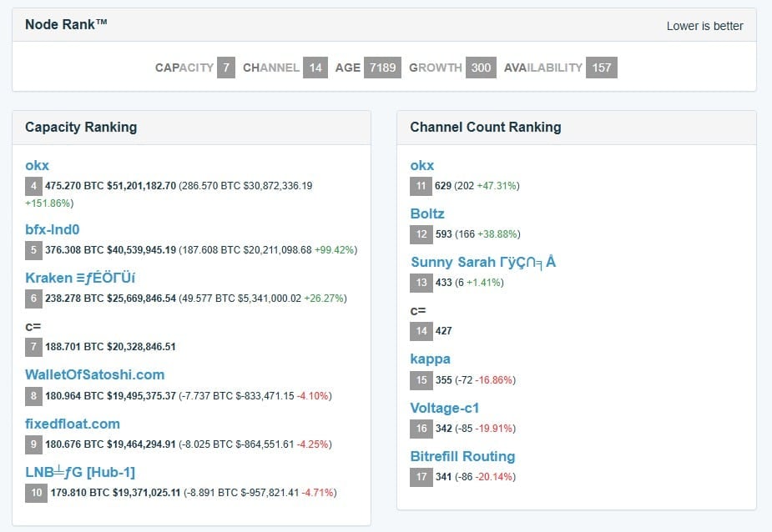
Task: Click the +38.88% channel change figure
Action: click(x=497, y=234)
